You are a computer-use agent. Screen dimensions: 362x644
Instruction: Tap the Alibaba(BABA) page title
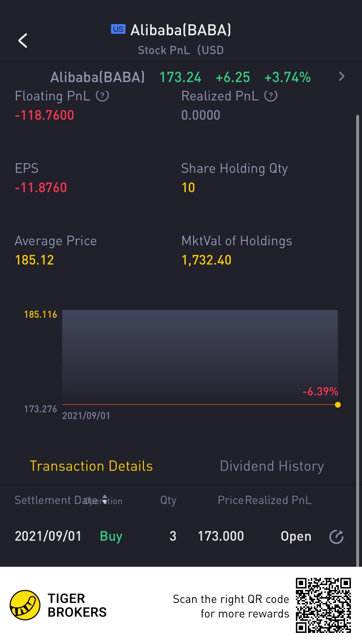pos(181,30)
